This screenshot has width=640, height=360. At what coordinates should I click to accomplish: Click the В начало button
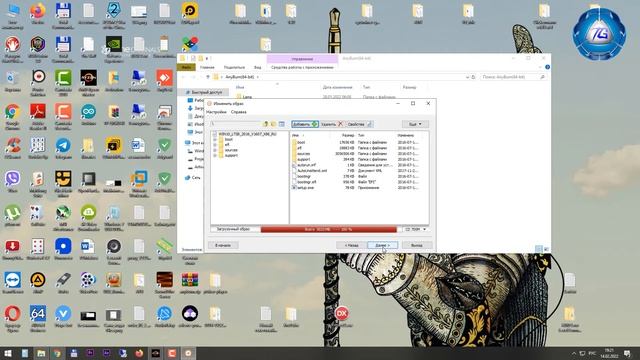click(x=223, y=245)
